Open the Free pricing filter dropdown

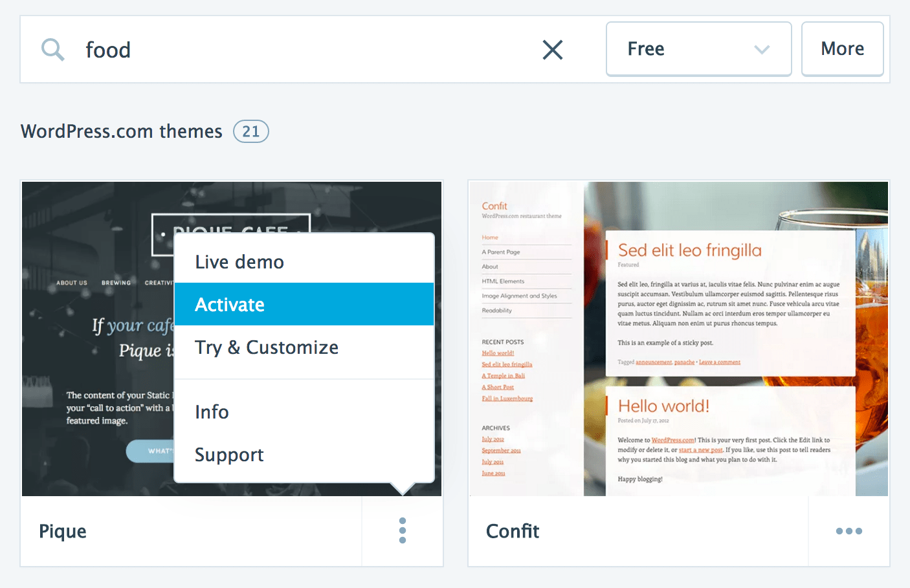point(698,49)
